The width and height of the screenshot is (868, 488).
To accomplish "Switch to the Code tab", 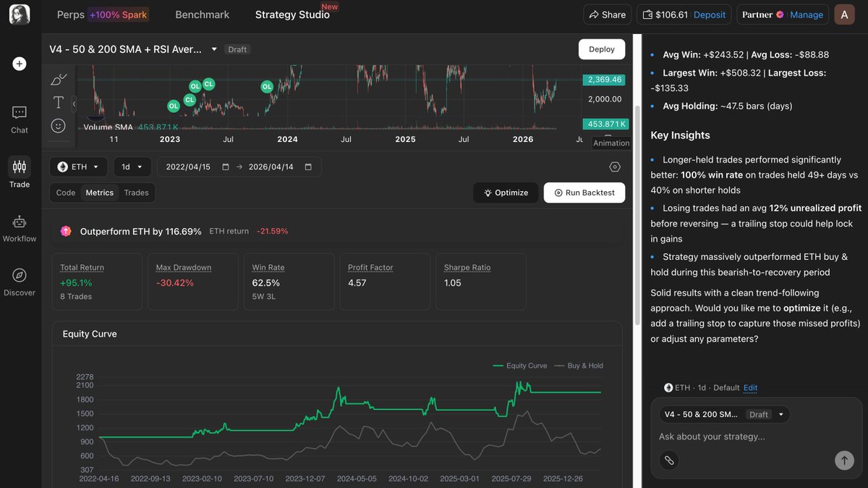I will 66,193.
